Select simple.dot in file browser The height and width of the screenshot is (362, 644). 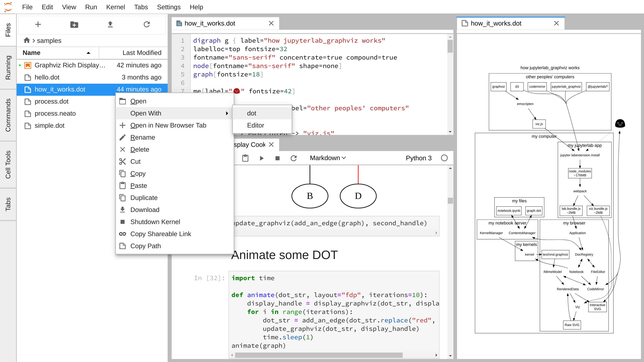coord(50,125)
